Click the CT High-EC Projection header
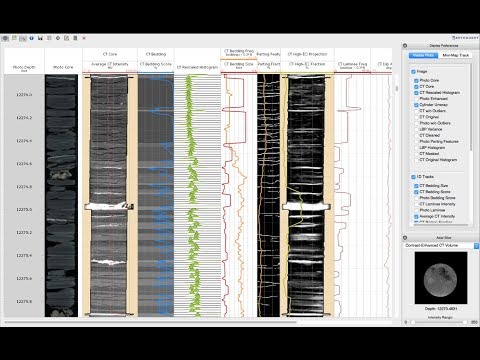 pos(307,54)
